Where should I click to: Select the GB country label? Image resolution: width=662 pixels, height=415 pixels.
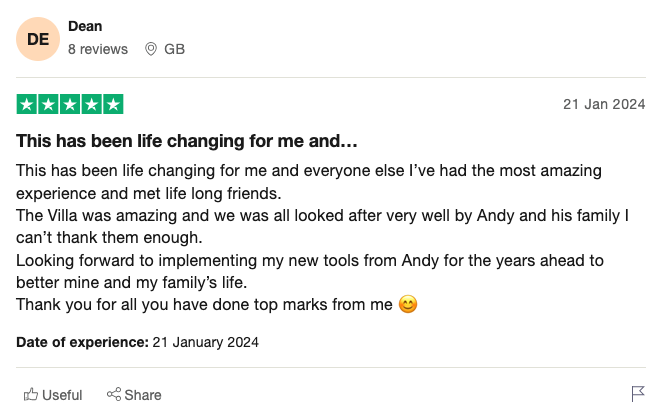point(174,49)
